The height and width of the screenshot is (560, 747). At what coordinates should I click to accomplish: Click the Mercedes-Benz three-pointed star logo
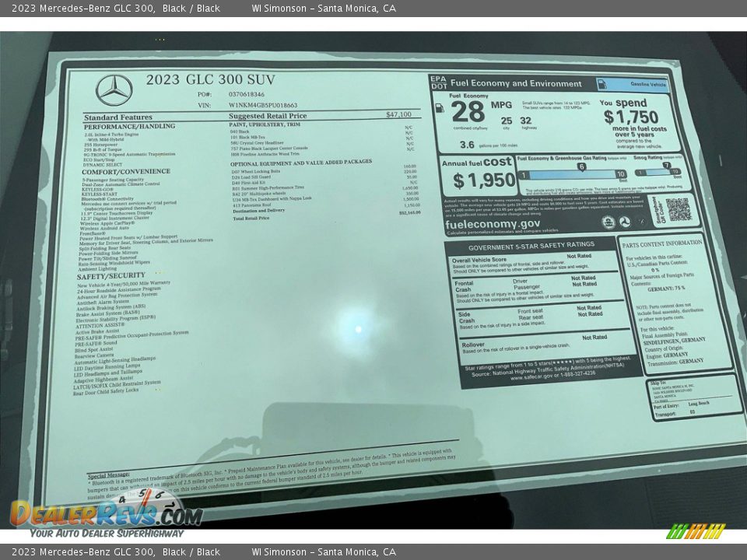pos(114,90)
